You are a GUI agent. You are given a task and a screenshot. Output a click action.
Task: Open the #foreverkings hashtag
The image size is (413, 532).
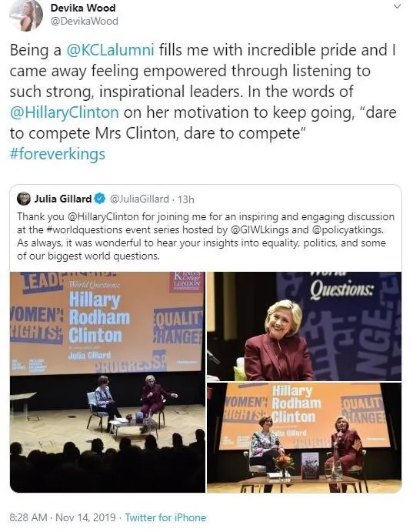pyautogui.click(x=58, y=154)
